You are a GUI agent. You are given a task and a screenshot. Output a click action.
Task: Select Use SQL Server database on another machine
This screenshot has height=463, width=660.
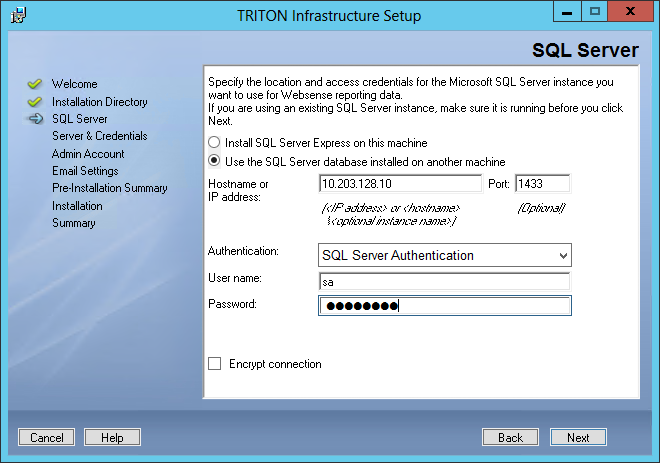click(x=214, y=161)
